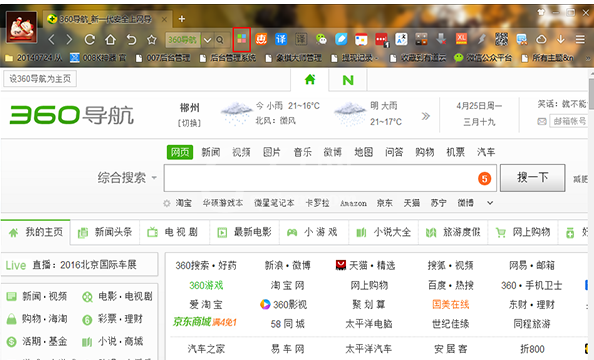
Task: Open a new tab with the plus button
Action: [182, 19]
